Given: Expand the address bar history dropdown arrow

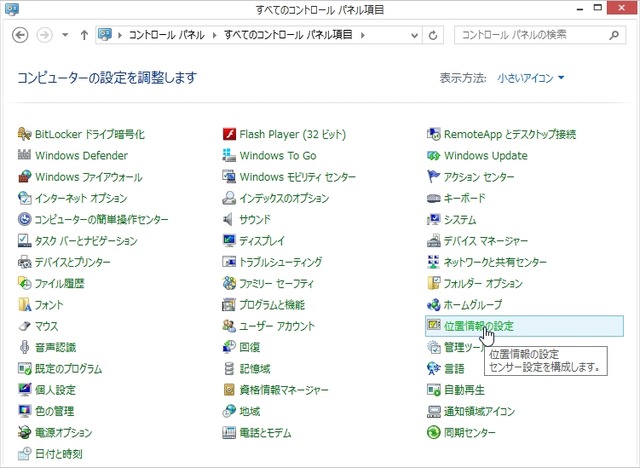Looking at the screenshot, I should (414, 35).
